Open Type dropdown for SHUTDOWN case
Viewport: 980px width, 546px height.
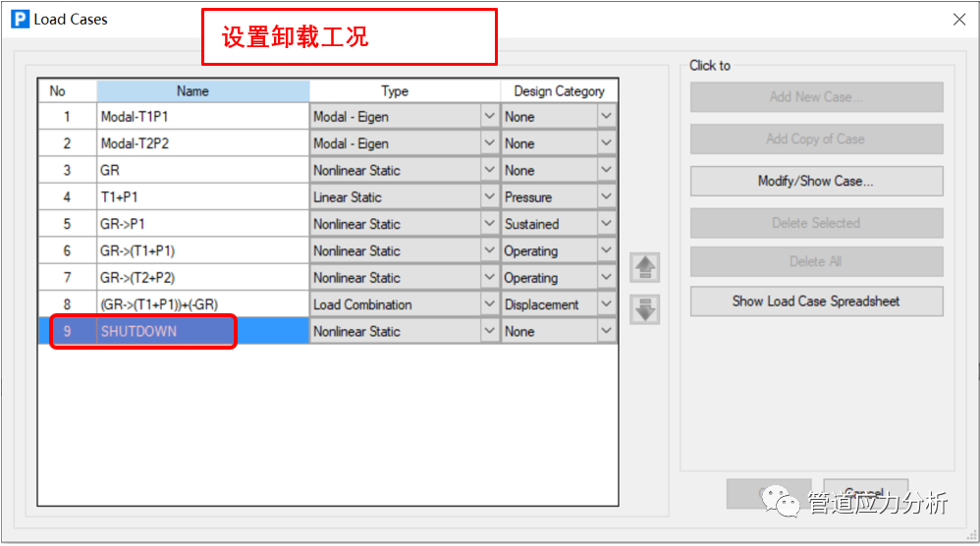[x=489, y=331]
